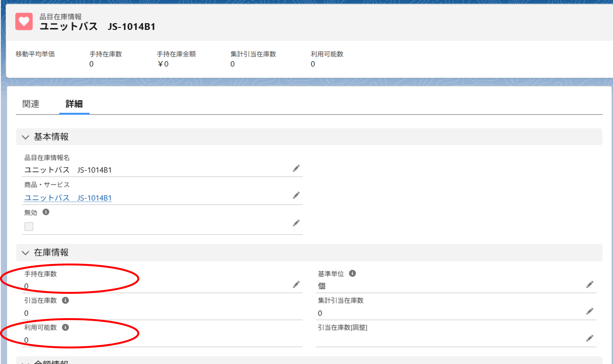613x364 pixels.
Task: Click the pink heart record icon
Action: pyautogui.click(x=24, y=22)
